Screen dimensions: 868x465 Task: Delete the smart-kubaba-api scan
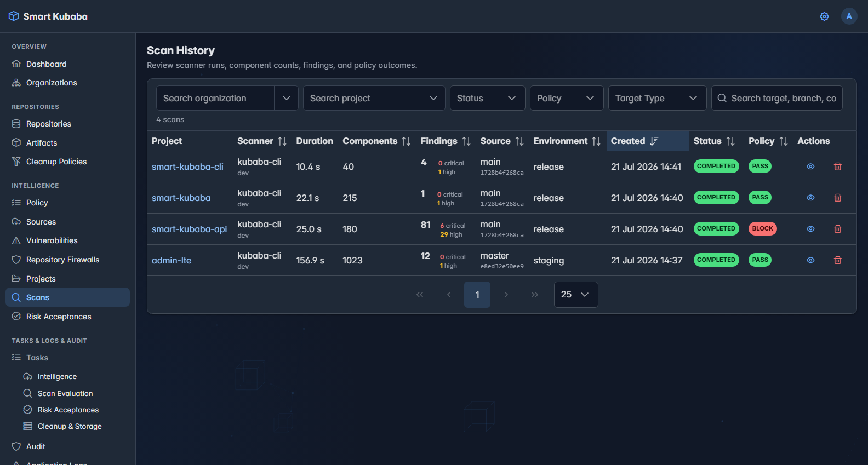tap(838, 229)
